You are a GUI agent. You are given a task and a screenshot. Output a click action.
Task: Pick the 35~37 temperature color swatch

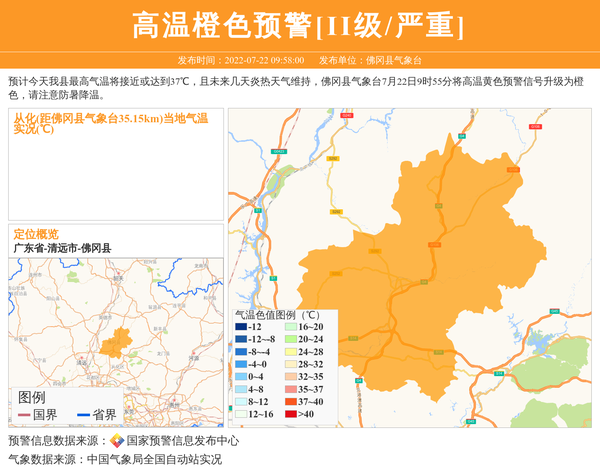292,389
